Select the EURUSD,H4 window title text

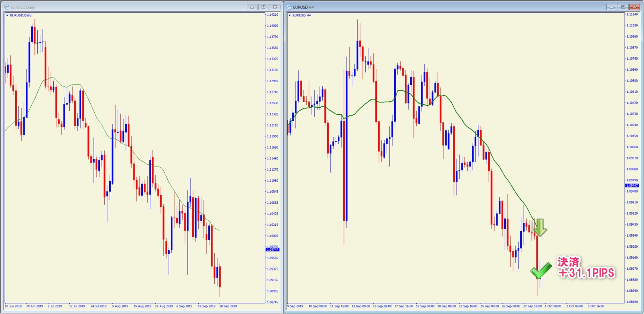pos(303,7)
